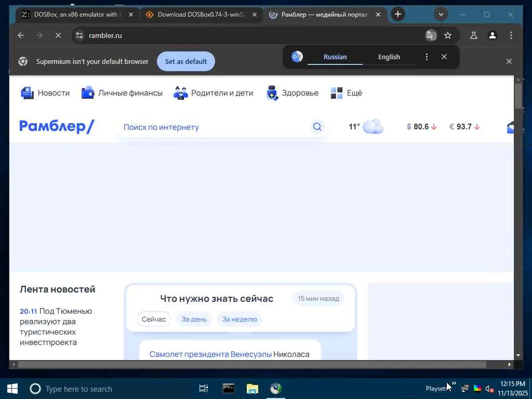Open news Под Тюменью реализуют два туристических
This screenshot has height=399, width=532.
(56, 326)
